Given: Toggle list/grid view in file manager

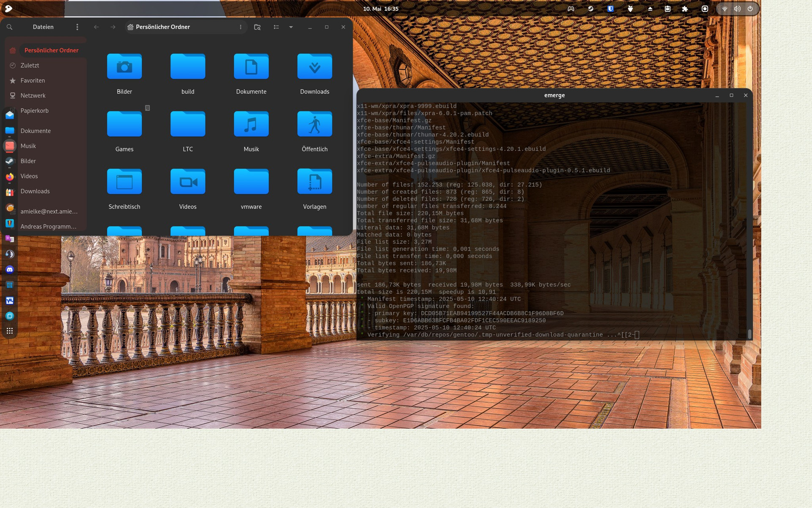Looking at the screenshot, I should (276, 27).
